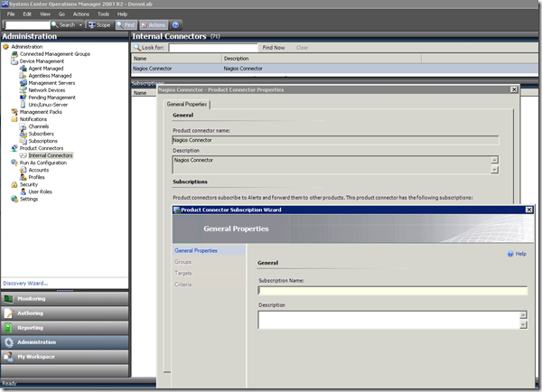Screen dimensions: 542x392
Task: Click the Scope toolbar button
Action: (x=99, y=25)
